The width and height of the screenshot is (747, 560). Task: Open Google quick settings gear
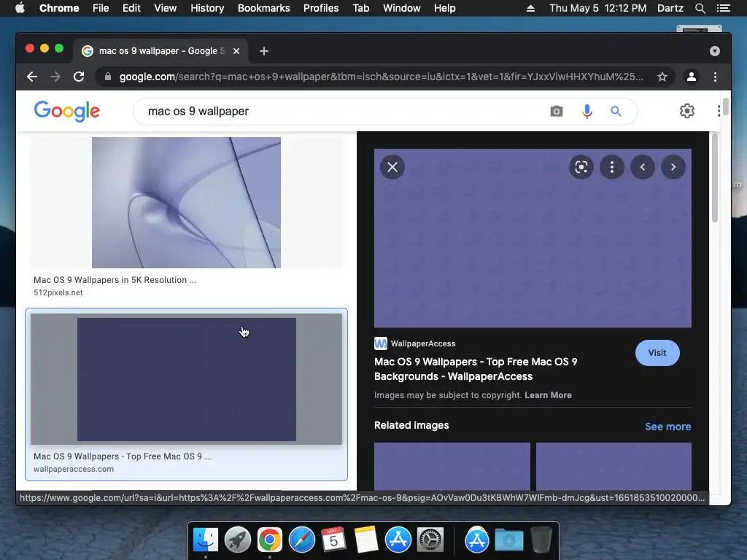tap(687, 111)
